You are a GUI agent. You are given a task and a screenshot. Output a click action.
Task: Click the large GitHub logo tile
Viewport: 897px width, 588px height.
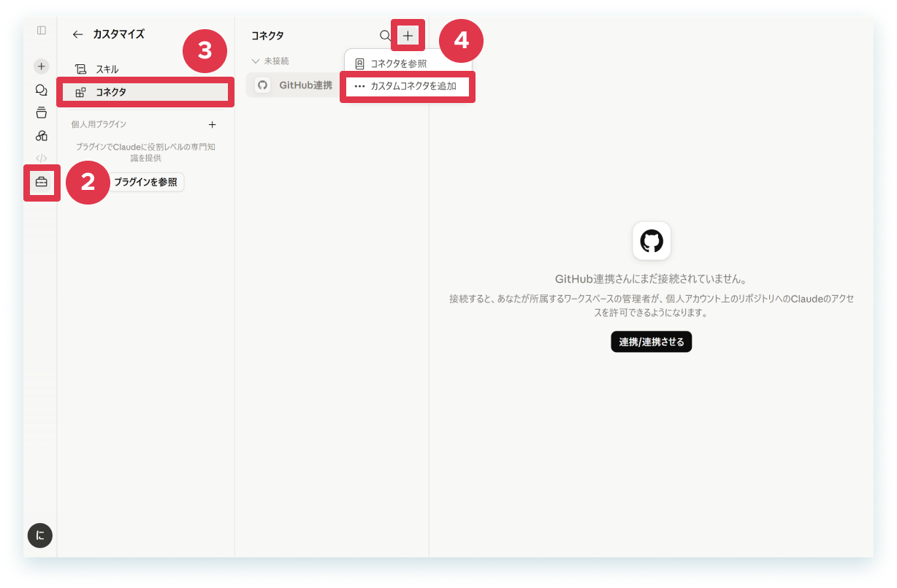click(x=652, y=241)
